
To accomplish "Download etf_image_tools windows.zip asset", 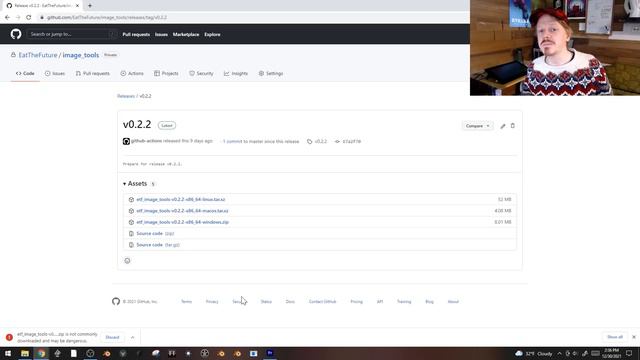I will 182,222.
